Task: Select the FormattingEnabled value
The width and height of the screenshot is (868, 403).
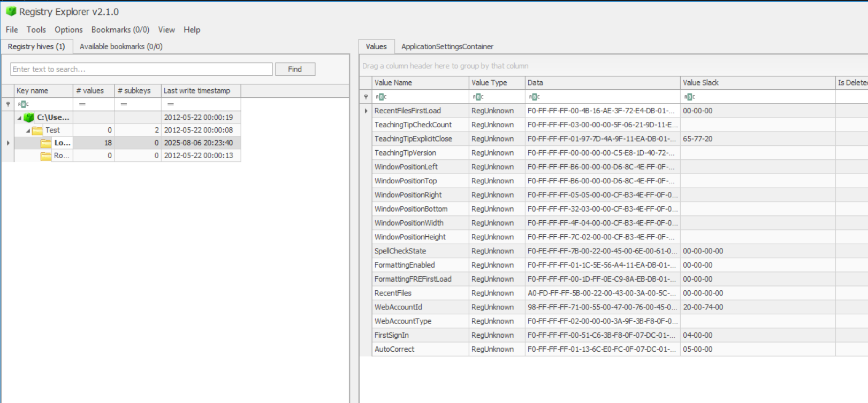Action: click(x=405, y=265)
